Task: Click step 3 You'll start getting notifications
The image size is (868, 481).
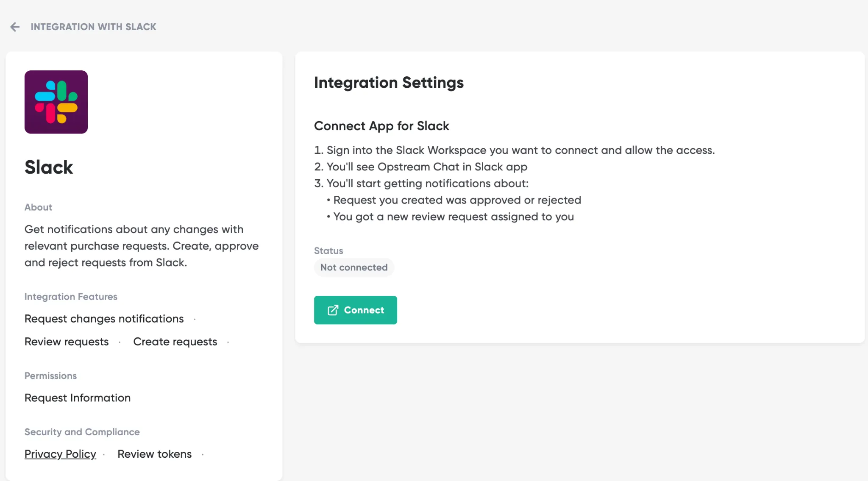Action: 422,183
